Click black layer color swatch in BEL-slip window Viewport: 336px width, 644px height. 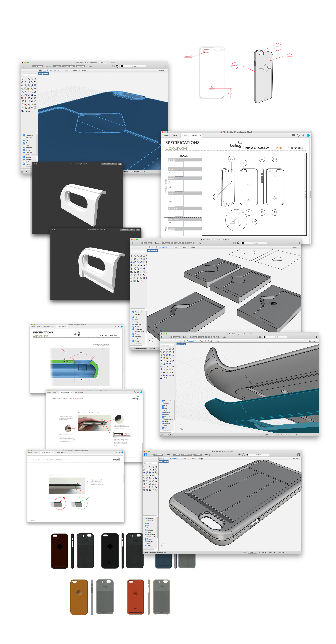264,337
